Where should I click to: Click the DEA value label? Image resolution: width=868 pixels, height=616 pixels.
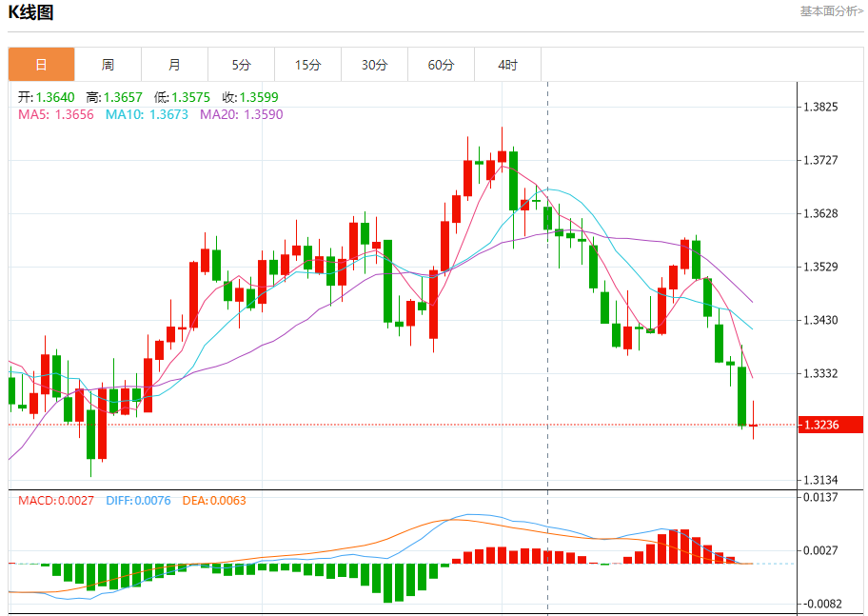click(x=214, y=501)
